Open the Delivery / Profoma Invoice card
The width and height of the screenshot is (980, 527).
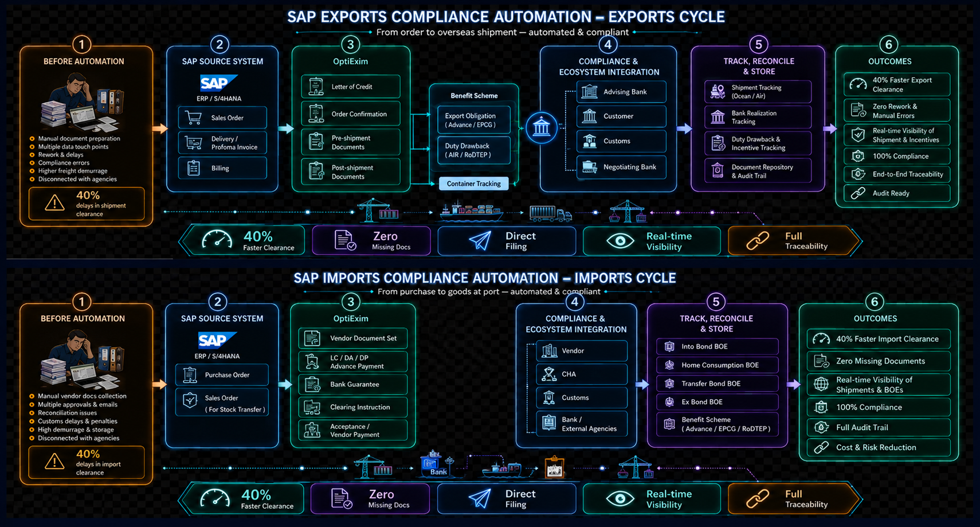tap(222, 143)
